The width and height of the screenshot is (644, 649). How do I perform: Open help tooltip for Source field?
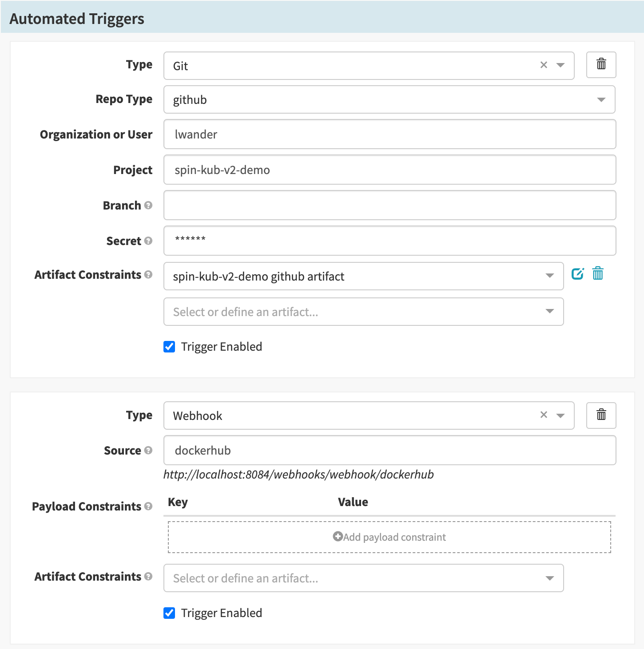tap(148, 451)
